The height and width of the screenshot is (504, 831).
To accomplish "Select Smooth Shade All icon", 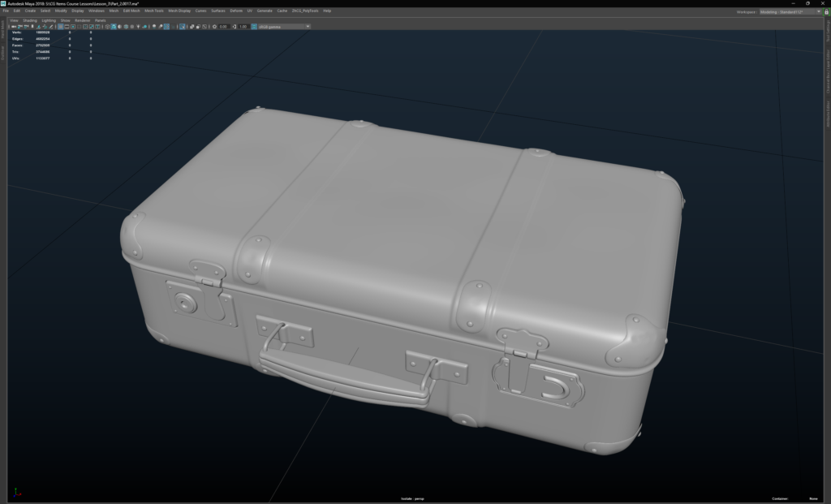I will tap(114, 27).
